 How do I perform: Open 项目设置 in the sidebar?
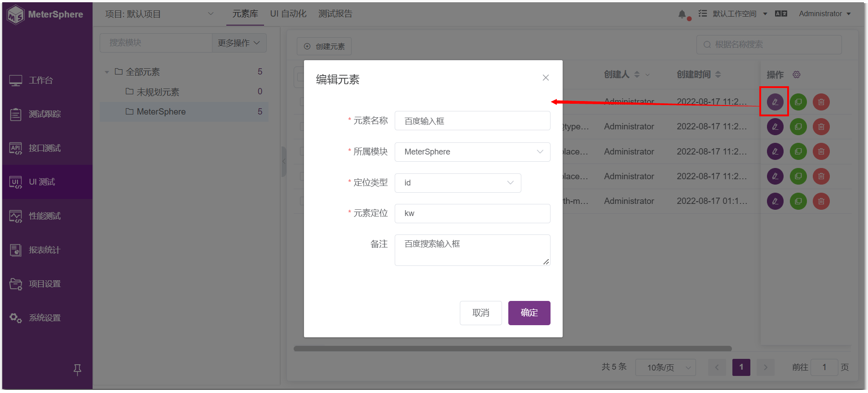tap(47, 284)
